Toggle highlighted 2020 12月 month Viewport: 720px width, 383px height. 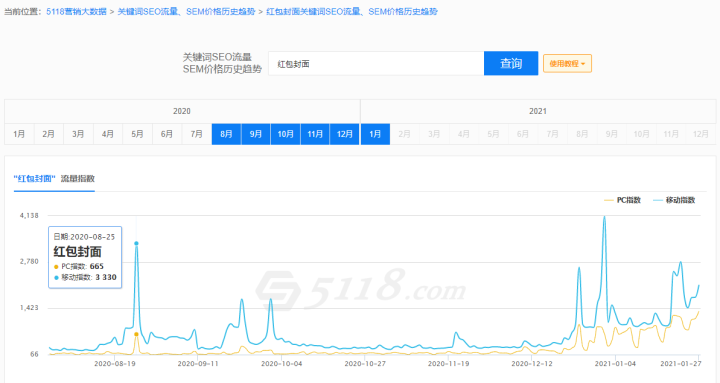point(345,134)
